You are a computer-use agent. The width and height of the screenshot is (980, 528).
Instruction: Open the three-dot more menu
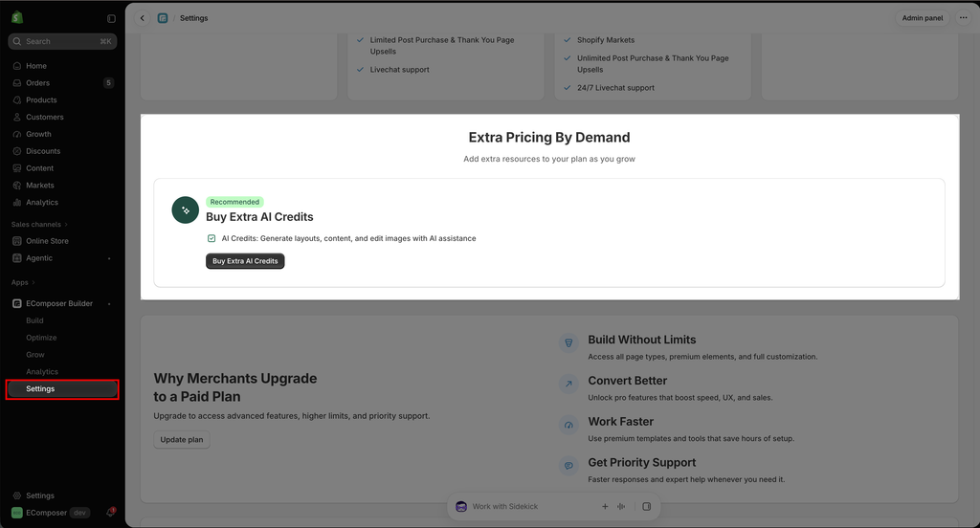click(963, 18)
